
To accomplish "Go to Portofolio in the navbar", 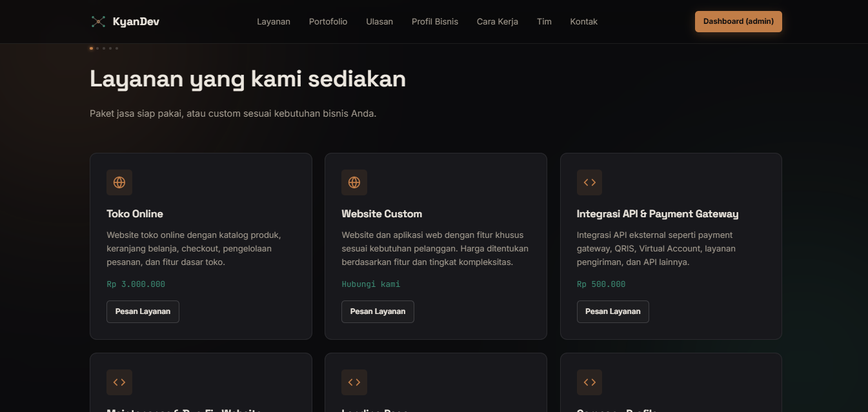I will [328, 21].
